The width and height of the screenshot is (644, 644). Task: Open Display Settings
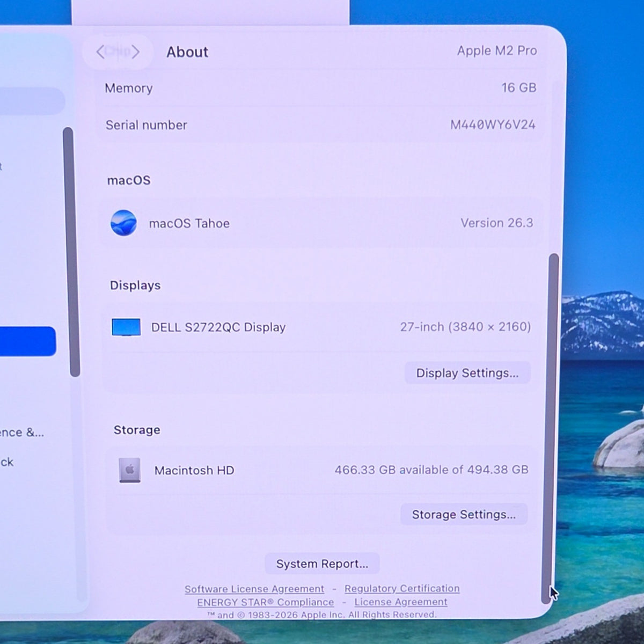click(467, 373)
